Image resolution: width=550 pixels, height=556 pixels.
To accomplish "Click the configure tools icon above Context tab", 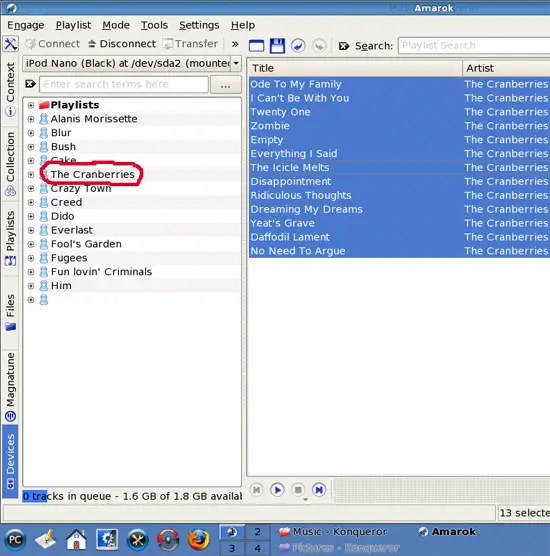I will [x=10, y=44].
